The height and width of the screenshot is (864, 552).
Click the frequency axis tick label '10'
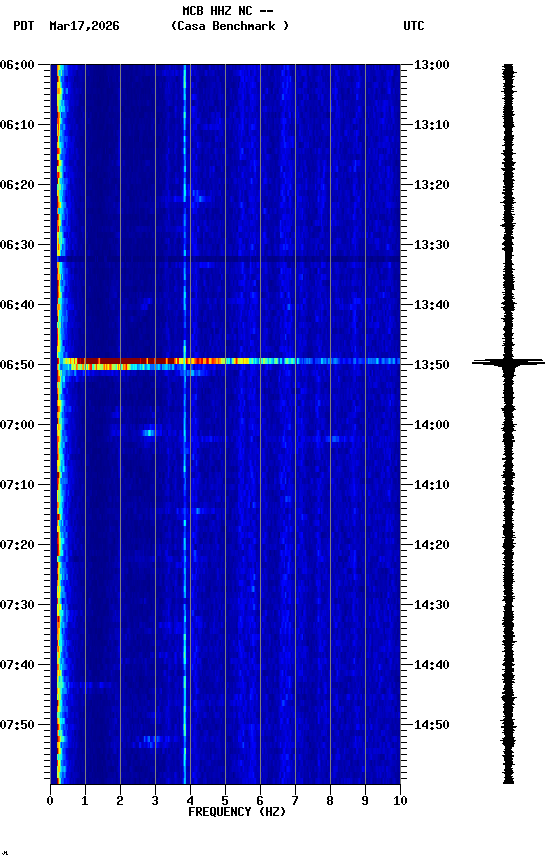point(400,801)
